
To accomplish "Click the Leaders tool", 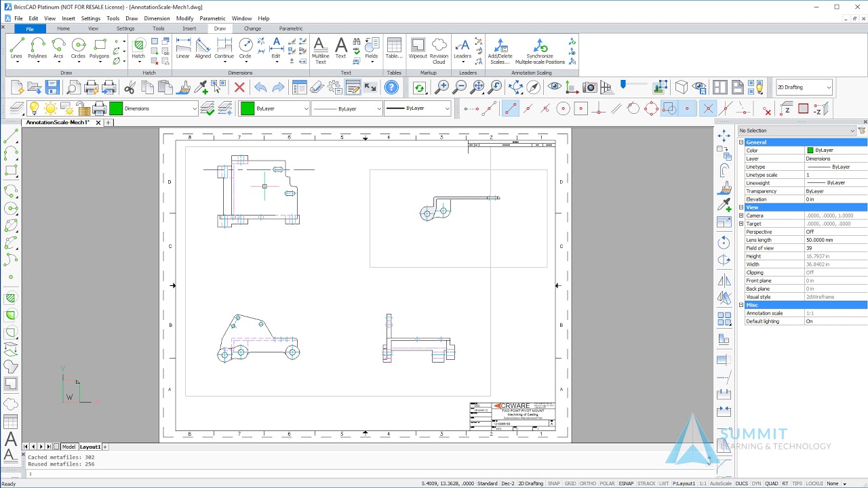I will point(462,48).
